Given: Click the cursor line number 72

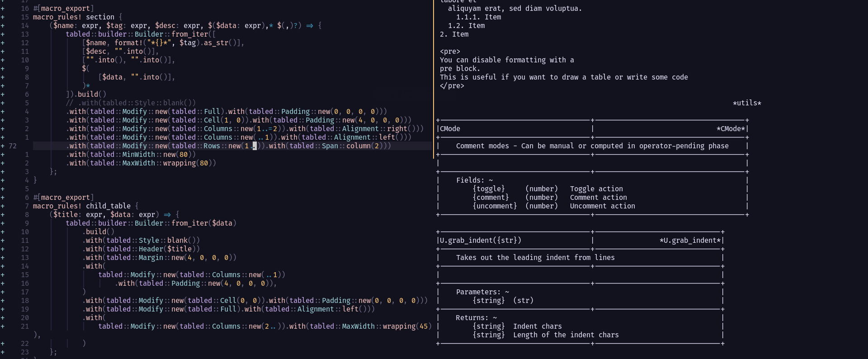Looking at the screenshot, I should pos(13,146).
